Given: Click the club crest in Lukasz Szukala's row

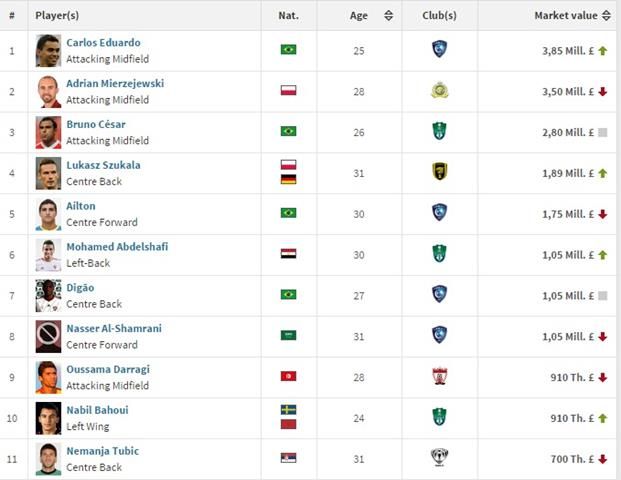Looking at the screenshot, I should coord(439,172).
